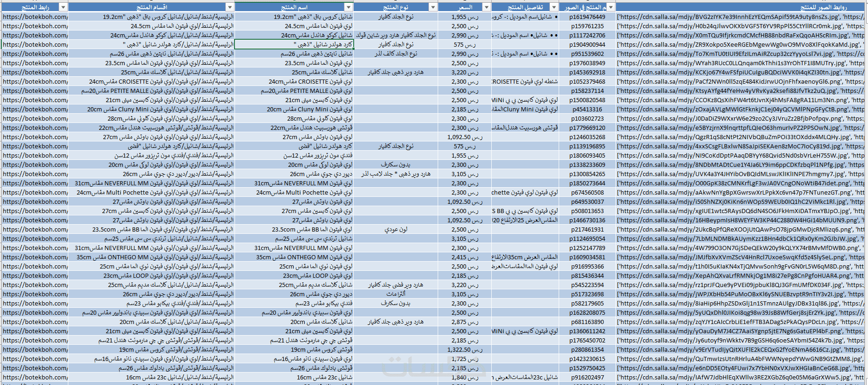
Task: Open filter dropdown for تفاصيل المنتج column
Action: (x=553, y=7)
